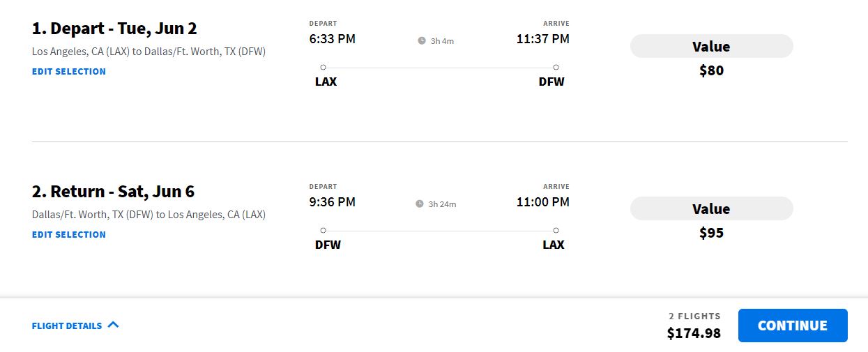Select the Value fare pill above $95
Image resolution: width=868 pixels, height=352 pixels.
point(711,209)
